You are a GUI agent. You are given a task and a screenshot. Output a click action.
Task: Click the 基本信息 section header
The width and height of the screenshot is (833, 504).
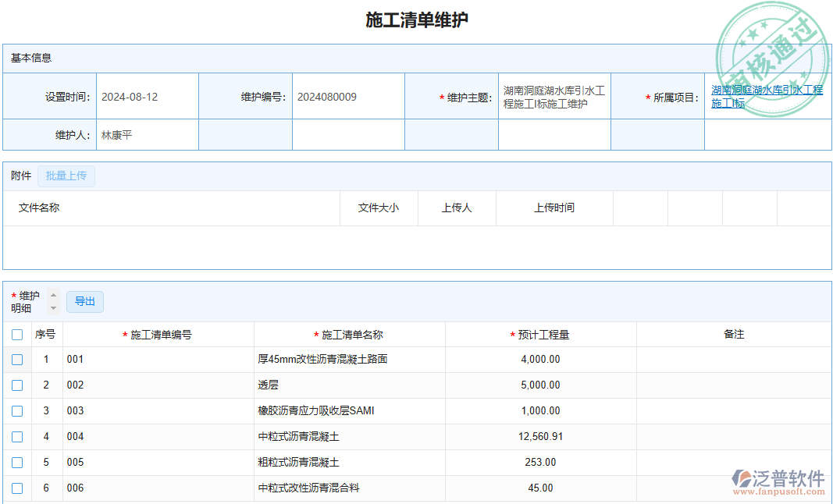pyautogui.click(x=30, y=56)
